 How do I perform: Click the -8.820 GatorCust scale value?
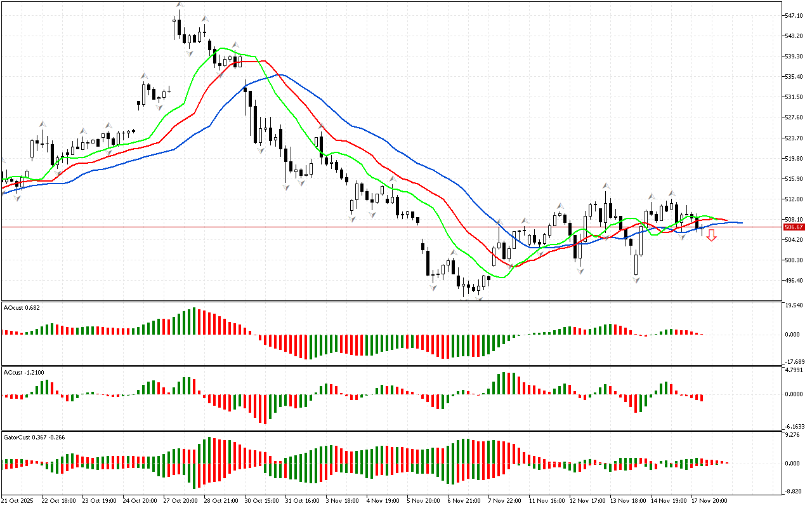pos(794,491)
